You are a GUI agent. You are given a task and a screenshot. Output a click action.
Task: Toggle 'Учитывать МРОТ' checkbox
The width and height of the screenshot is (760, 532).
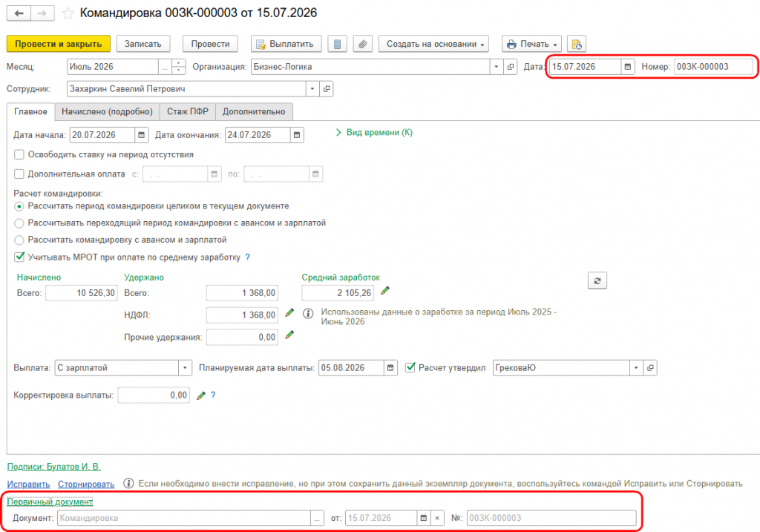coord(19,257)
